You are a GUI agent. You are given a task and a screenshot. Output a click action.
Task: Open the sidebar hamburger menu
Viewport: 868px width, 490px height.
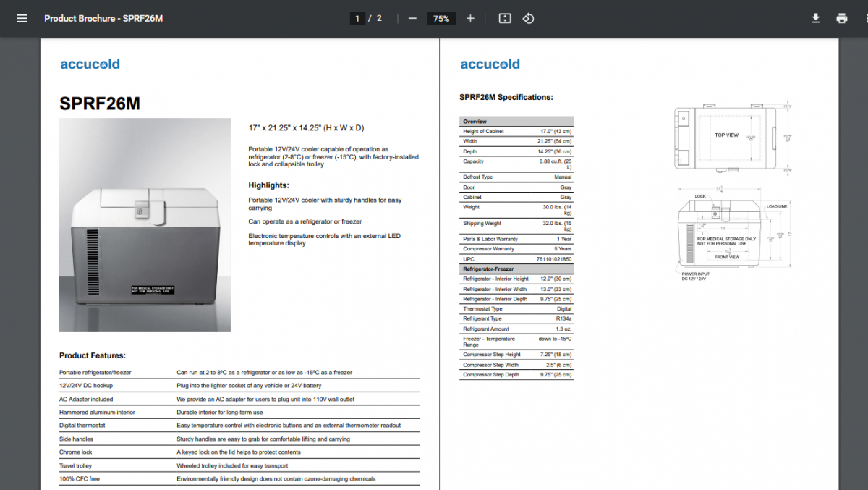[x=22, y=18]
